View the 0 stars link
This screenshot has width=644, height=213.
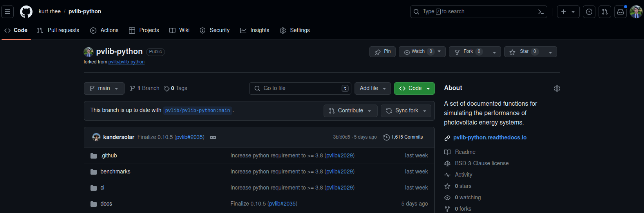[458, 186]
